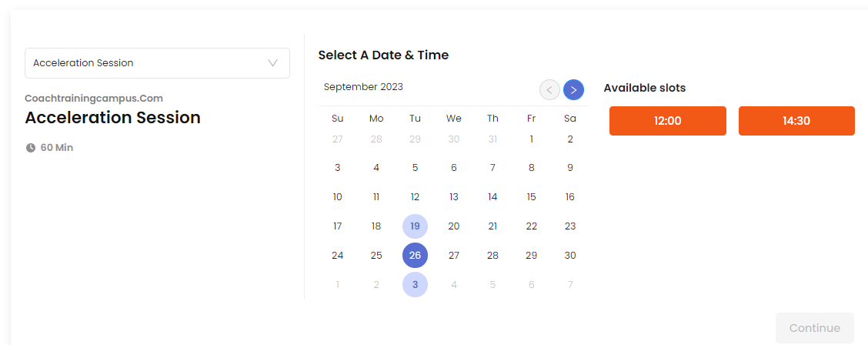Select September 7 in the Thursday column
Viewport: 868px width, 345px height.
(492, 167)
